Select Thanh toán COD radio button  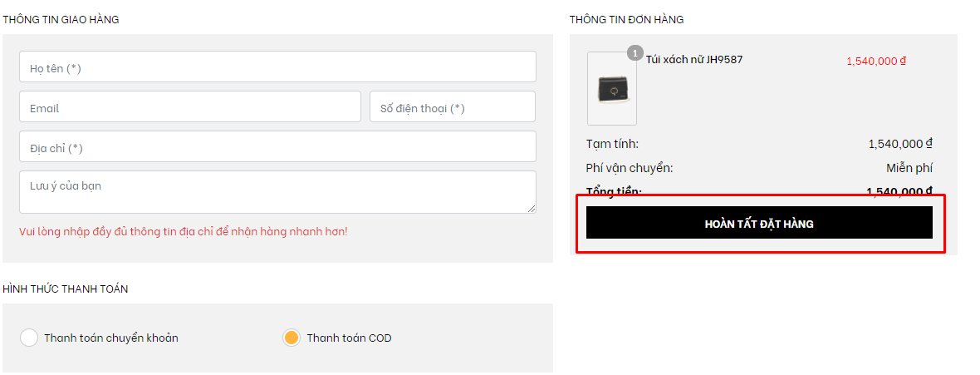coord(292,338)
